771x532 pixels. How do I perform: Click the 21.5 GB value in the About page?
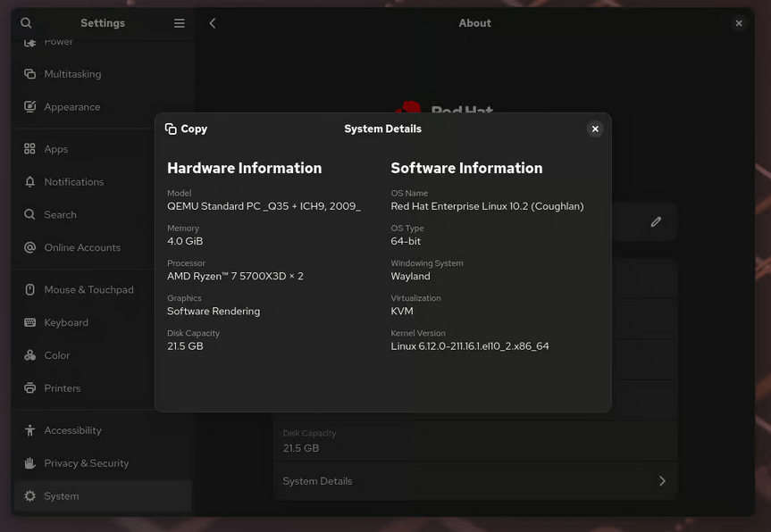[301, 448]
